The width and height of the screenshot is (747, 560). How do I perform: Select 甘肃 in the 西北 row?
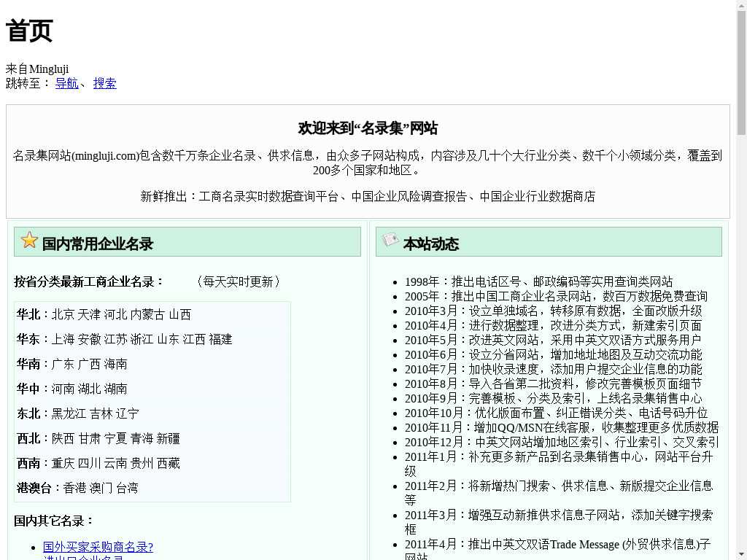point(89,438)
